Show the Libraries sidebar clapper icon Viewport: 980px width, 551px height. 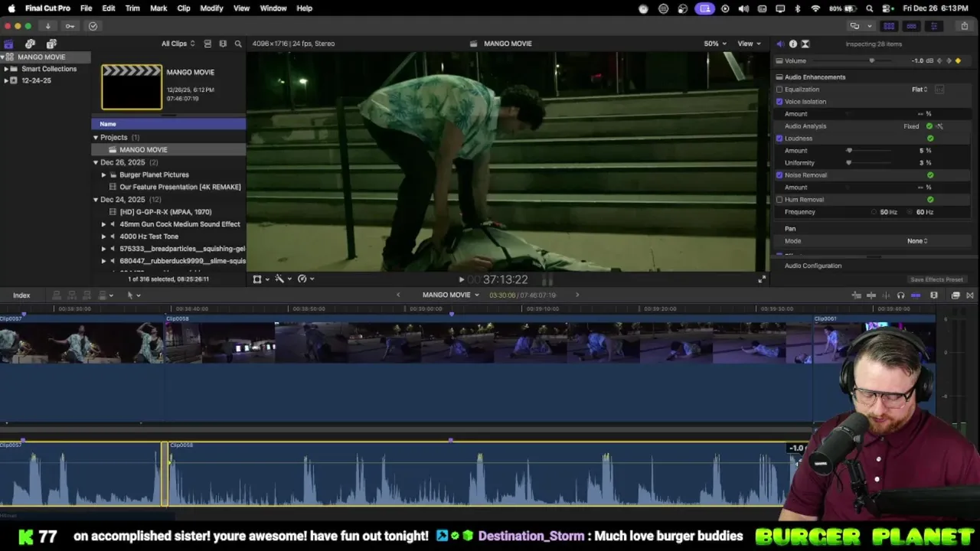(x=8, y=44)
